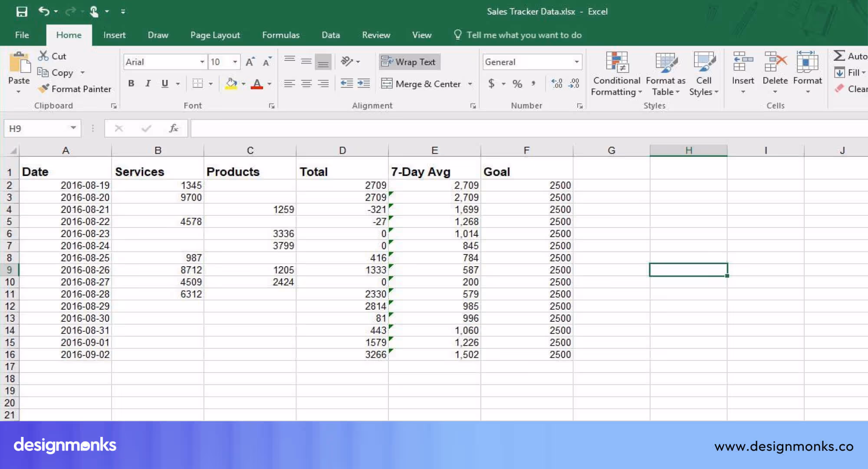Click the formula bar input
The image size is (868, 469).
click(x=529, y=128)
